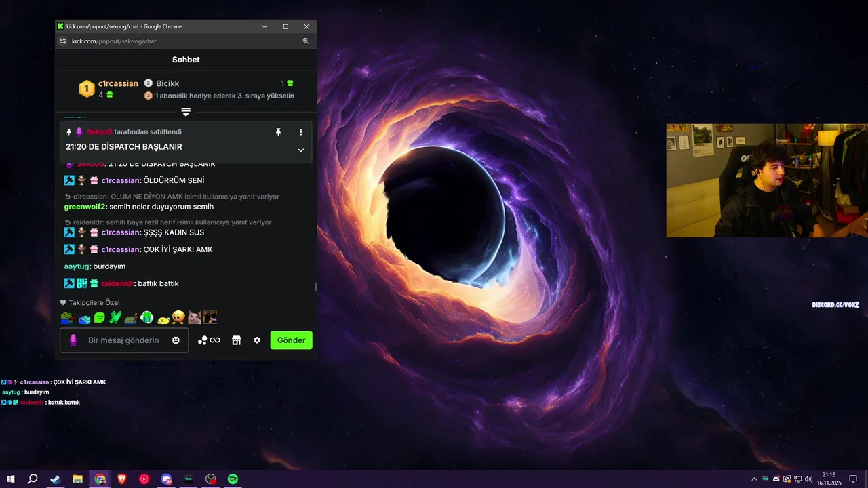The height and width of the screenshot is (488, 868).
Task: Click the Takipçilere Özel heart label
Action: [90, 302]
